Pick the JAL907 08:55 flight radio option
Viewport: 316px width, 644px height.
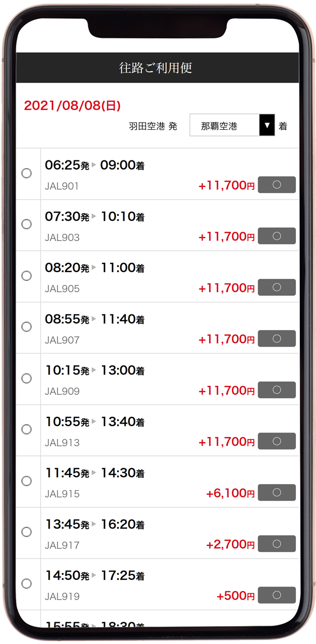pos(26,327)
